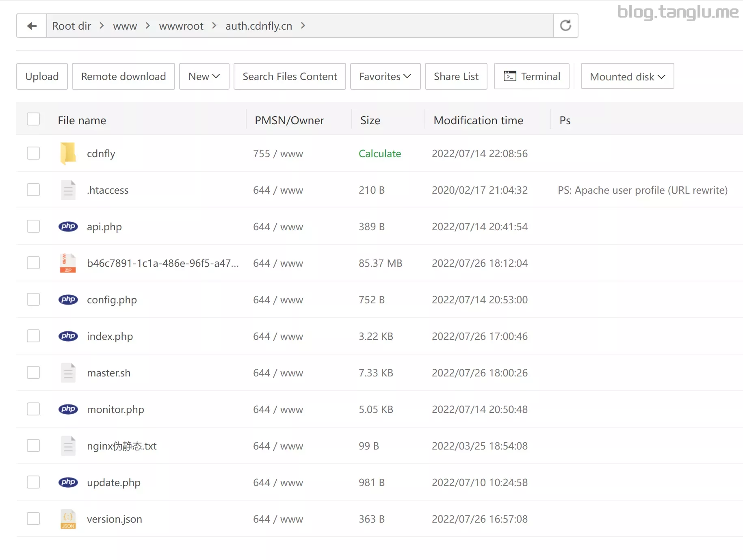
Task: Open the Favorites dropdown
Action: click(385, 76)
